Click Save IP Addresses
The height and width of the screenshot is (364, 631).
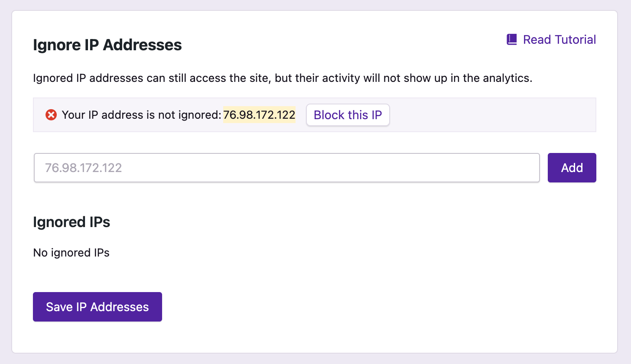point(97,306)
